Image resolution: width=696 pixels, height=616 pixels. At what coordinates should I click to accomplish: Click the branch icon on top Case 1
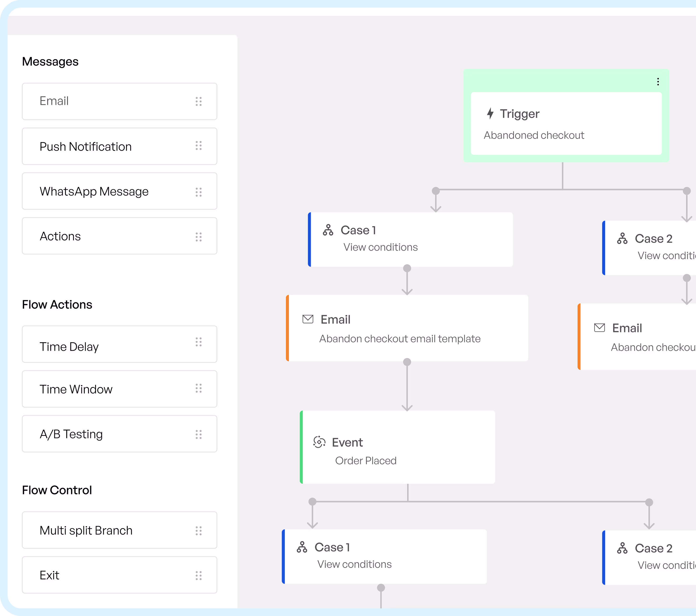click(328, 230)
